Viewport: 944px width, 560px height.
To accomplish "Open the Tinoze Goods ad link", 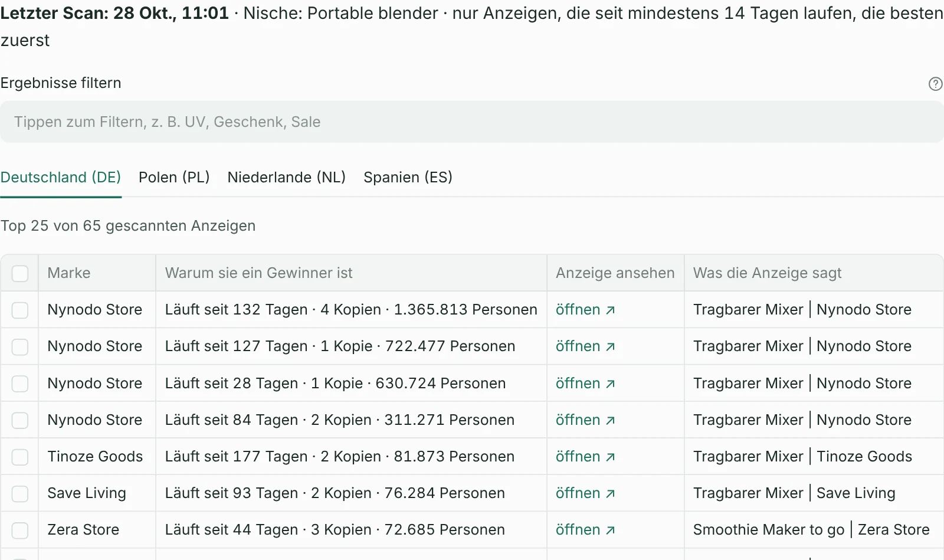I will (585, 457).
